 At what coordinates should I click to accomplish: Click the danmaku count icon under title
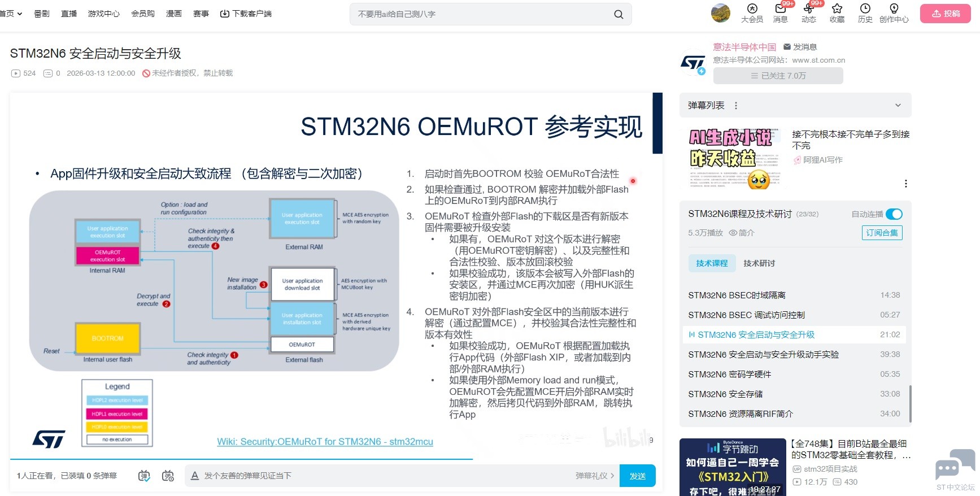(48, 73)
